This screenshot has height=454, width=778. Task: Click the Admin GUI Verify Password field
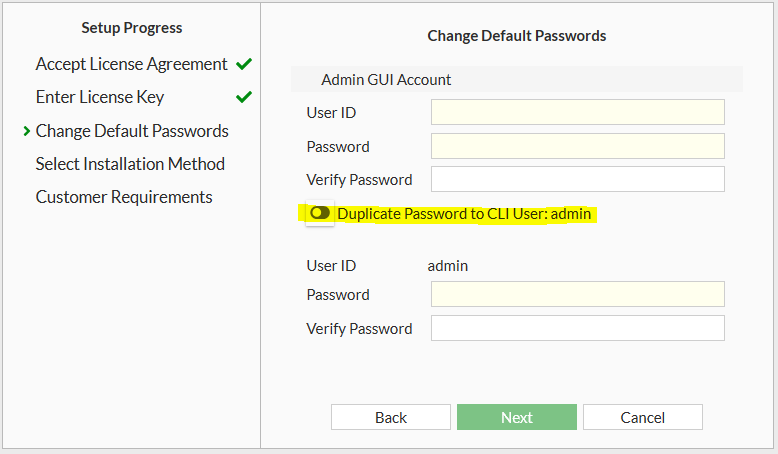pos(577,179)
